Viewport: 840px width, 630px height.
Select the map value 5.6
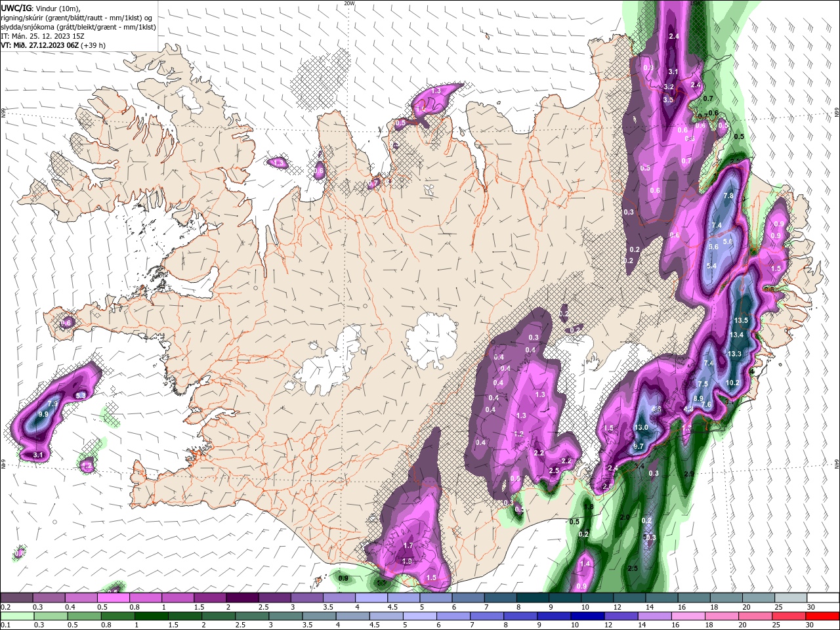(x=714, y=246)
